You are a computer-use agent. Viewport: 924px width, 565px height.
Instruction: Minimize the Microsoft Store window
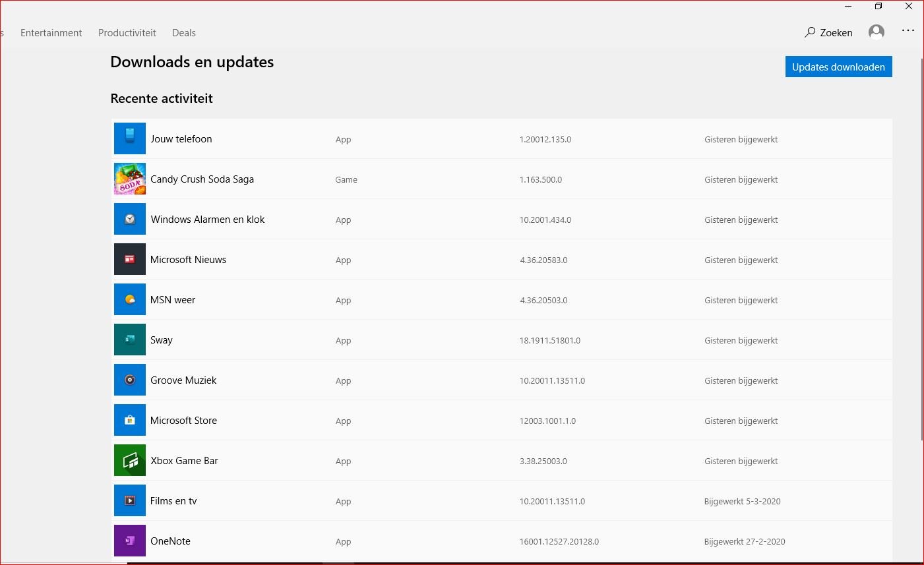tap(848, 7)
